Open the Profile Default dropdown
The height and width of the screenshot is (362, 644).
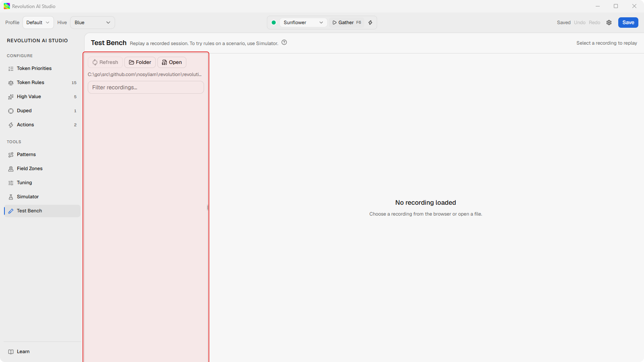pyautogui.click(x=38, y=23)
